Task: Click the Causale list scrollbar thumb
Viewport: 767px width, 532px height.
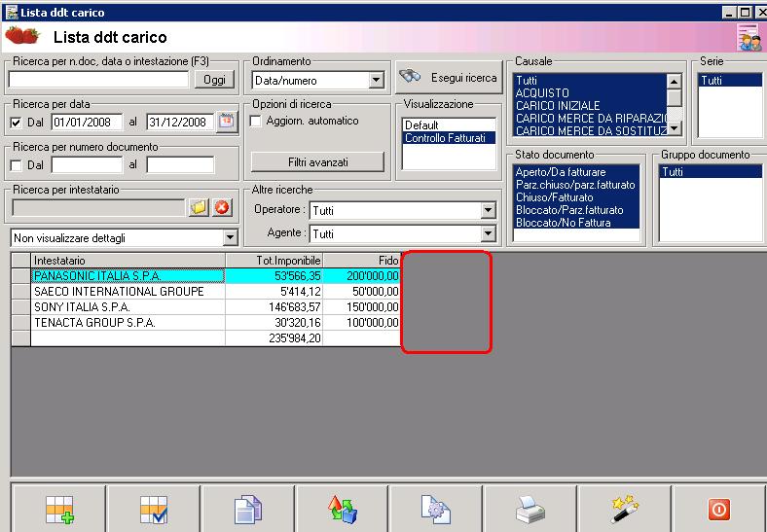Action: point(675,97)
